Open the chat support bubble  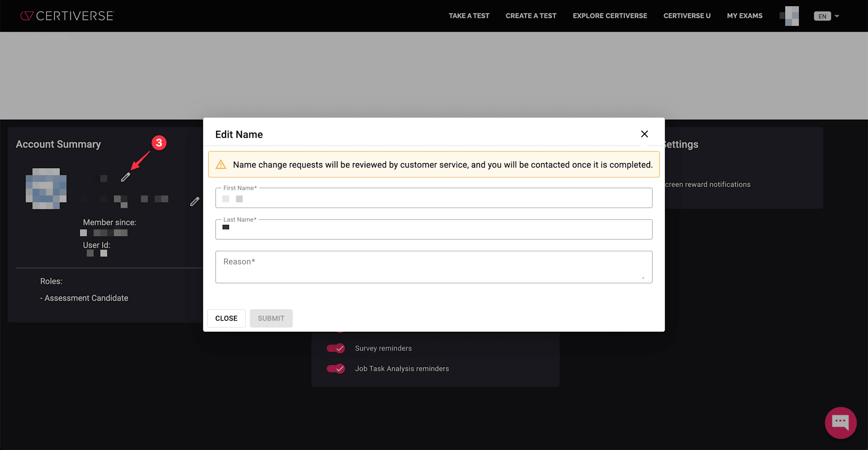841,422
